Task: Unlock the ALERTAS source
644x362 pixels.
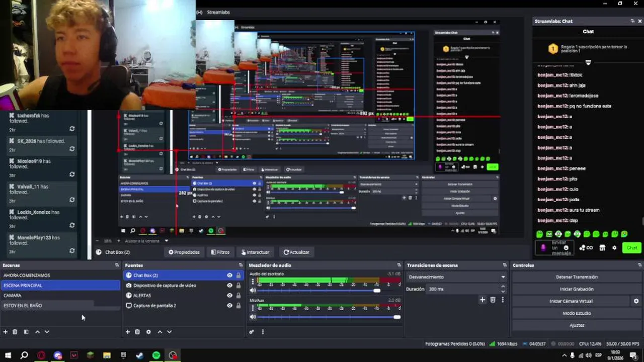Action: coord(238,296)
